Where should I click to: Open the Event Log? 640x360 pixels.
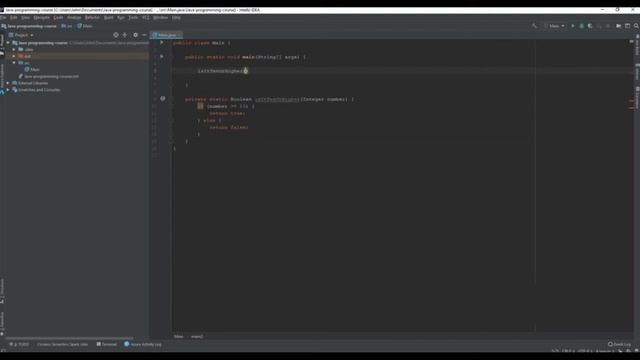click(619, 344)
